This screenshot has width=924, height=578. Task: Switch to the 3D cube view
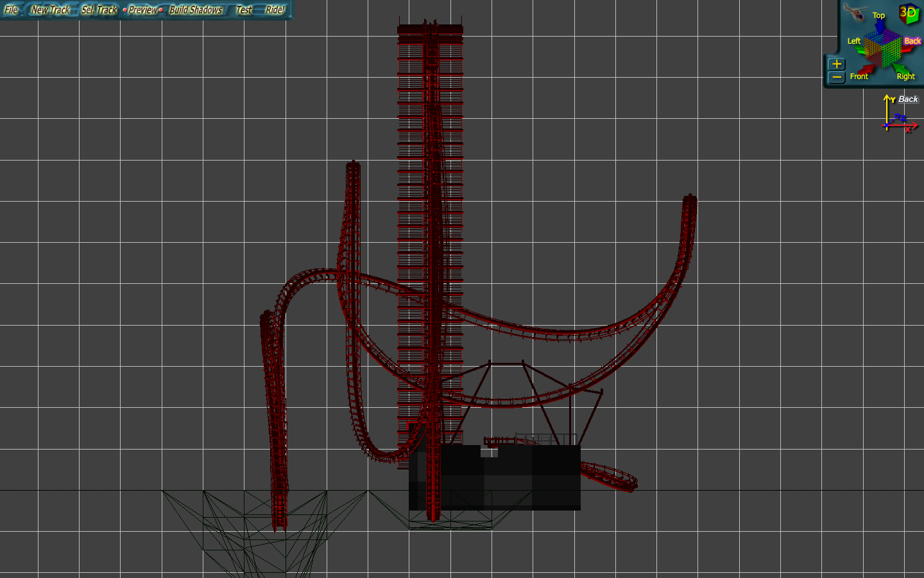coord(909,13)
